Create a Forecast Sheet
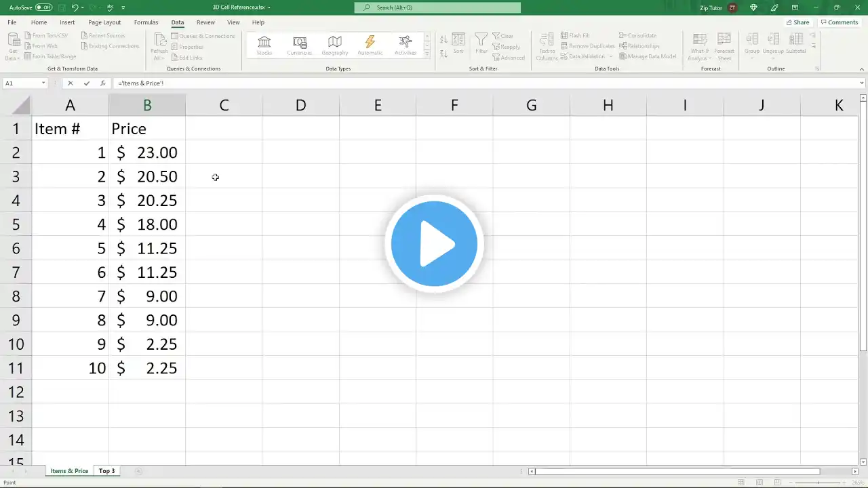Screen dimensions: 868x488 (724, 47)
